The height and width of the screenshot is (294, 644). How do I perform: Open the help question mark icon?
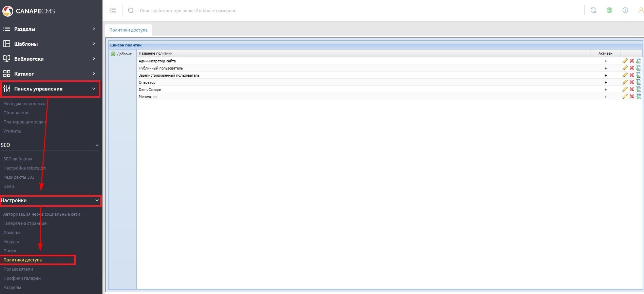coord(625,11)
